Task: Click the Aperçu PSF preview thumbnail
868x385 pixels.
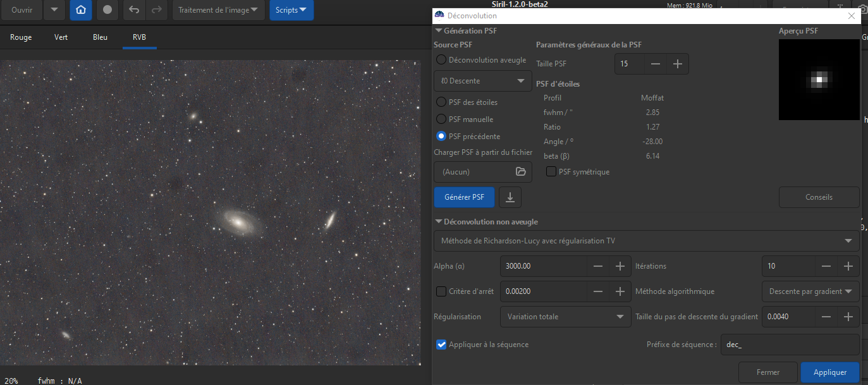Action: click(x=819, y=80)
